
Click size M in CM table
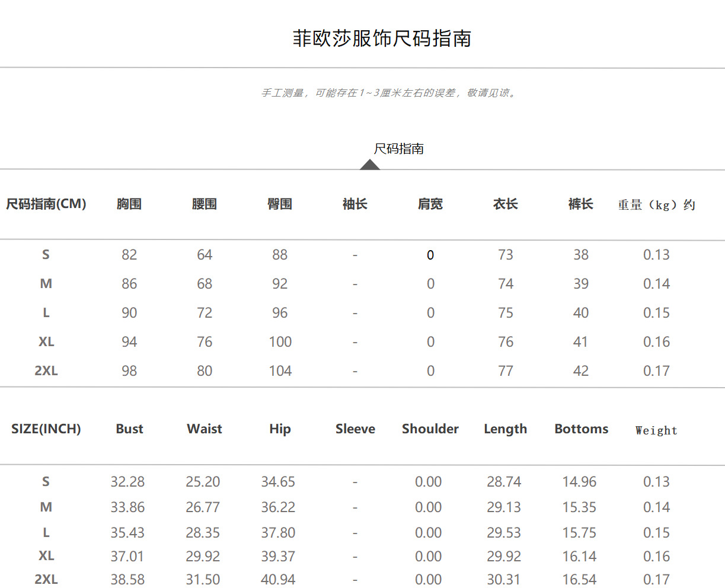click(x=46, y=284)
